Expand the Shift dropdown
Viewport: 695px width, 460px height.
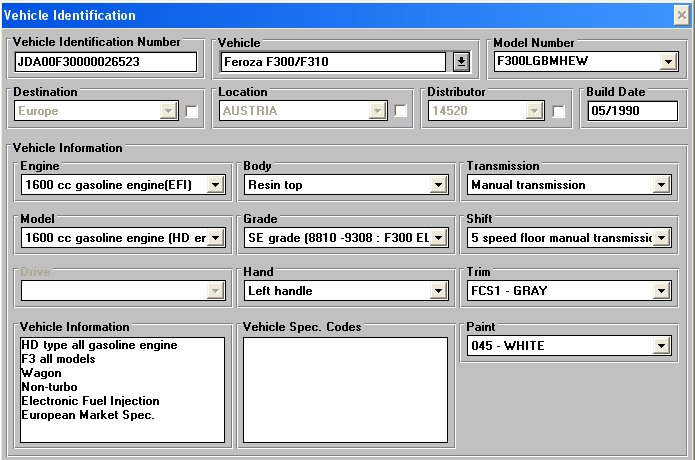coord(661,238)
